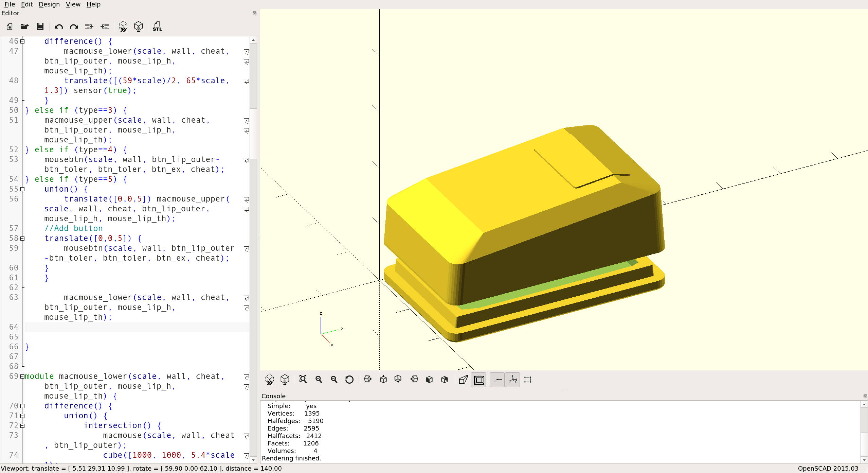Toggle Show Scale Markers button
868x473 pixels.
512,380
